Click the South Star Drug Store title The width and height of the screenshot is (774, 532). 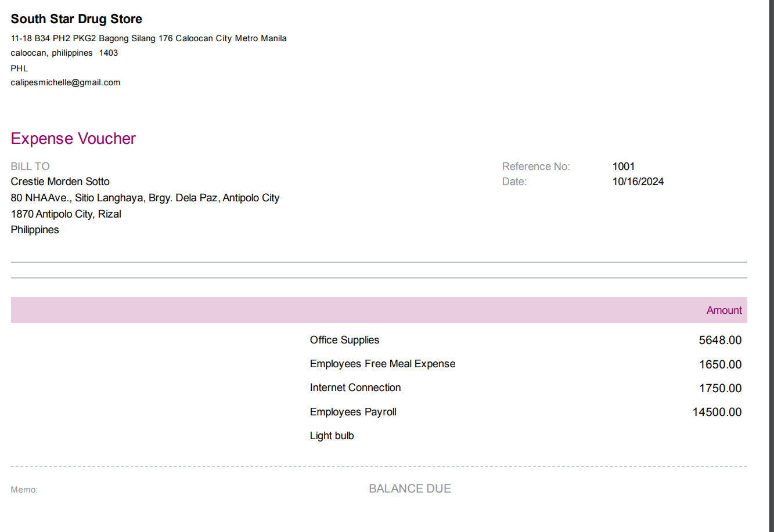click(76, 19)
